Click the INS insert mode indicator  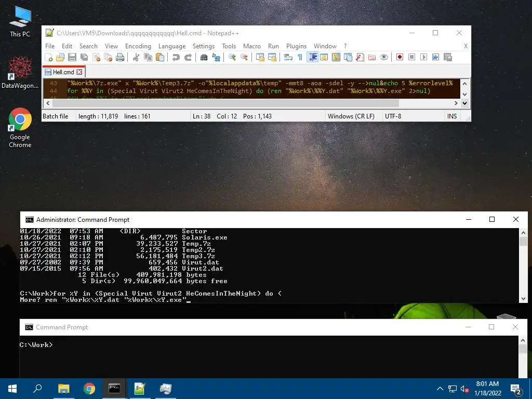(x=452, y=116)
